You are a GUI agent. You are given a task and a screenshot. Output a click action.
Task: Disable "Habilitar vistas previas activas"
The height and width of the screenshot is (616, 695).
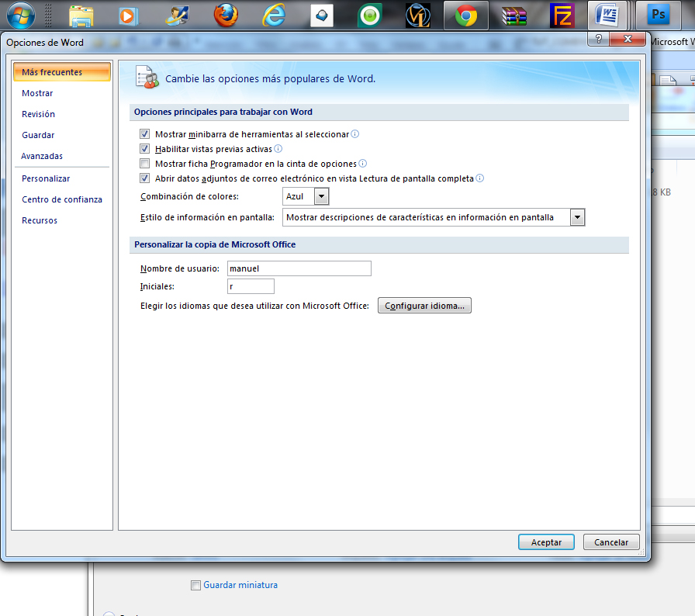pos(144,149)
